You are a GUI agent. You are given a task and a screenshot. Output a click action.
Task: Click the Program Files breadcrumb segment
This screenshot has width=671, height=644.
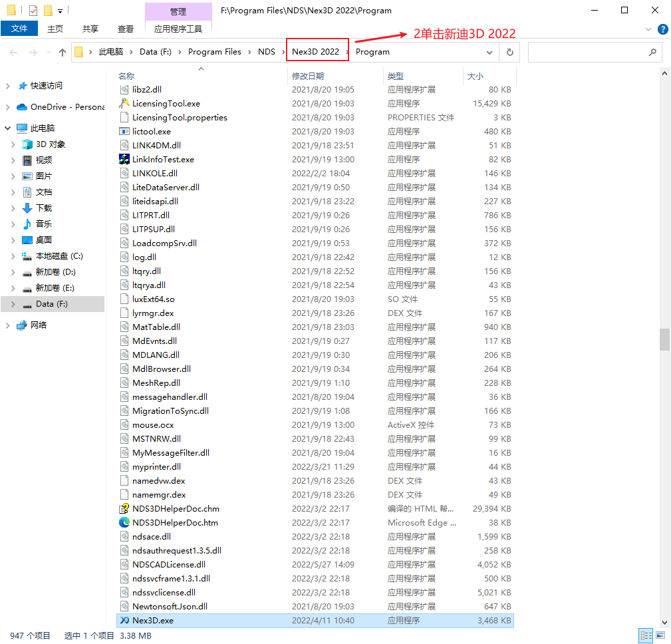coord(214,52)
